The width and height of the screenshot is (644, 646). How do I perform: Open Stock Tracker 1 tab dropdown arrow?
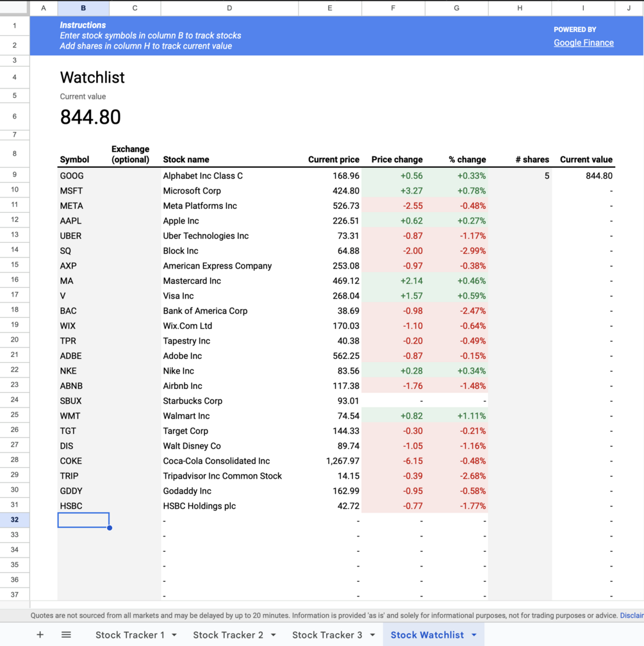click(x=174, y=635)
